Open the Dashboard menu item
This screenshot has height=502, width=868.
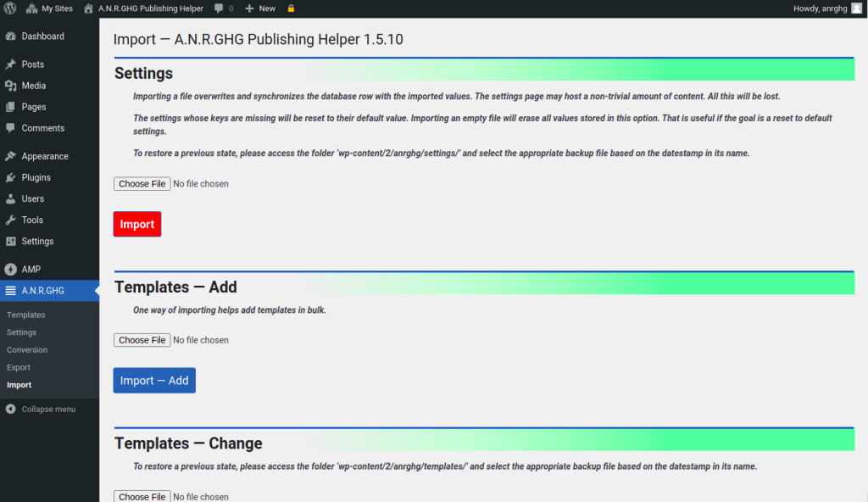click(x=49, y=36)
